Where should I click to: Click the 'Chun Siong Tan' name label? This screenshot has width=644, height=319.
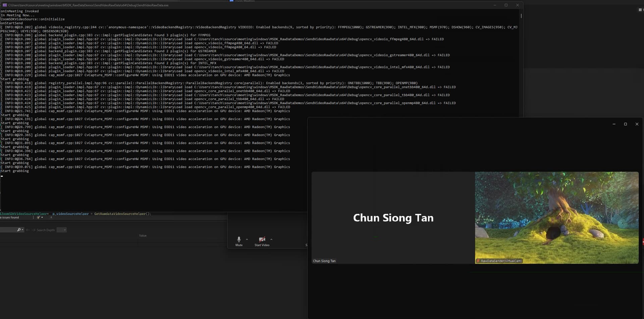pyautogui.click(x=324, y=261)
